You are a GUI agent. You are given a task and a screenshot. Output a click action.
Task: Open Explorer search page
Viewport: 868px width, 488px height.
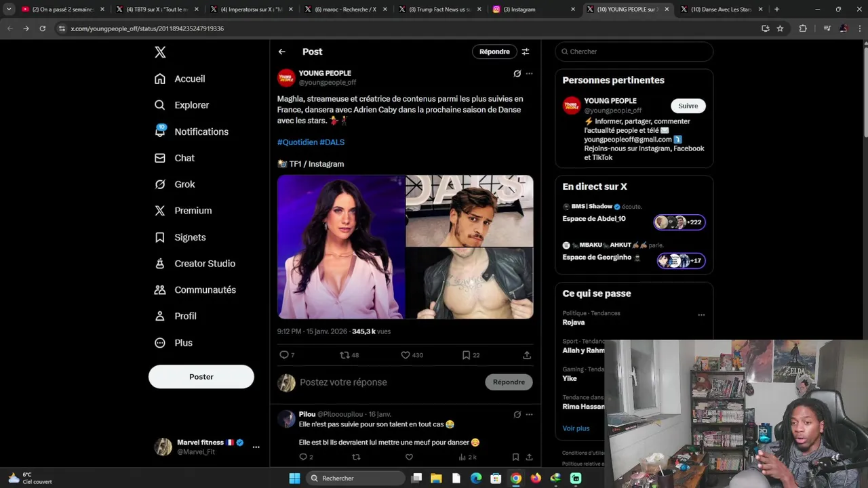coord(182,105)
